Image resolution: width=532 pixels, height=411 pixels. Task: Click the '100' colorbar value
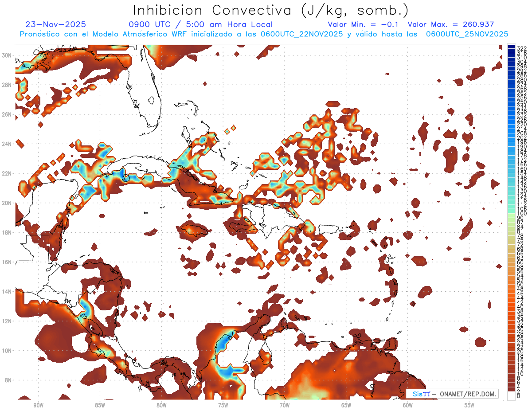521,214
